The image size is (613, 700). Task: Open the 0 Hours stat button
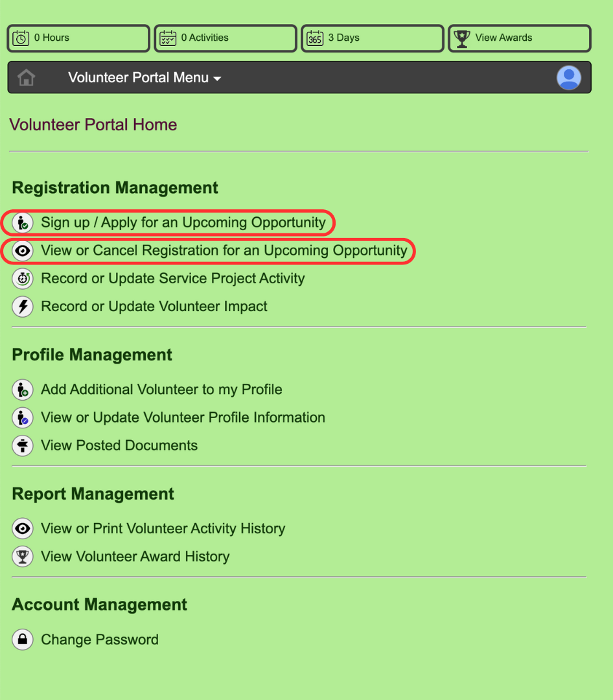[x=78, y=38]
